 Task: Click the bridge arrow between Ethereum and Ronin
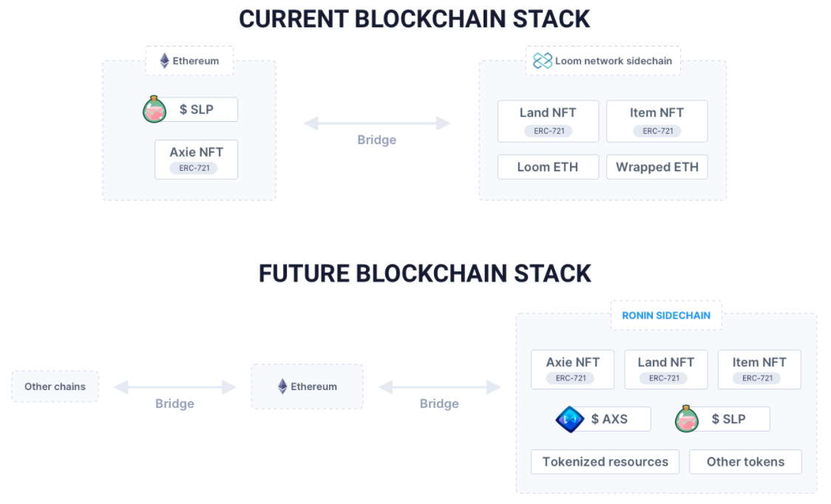point(439,387)
